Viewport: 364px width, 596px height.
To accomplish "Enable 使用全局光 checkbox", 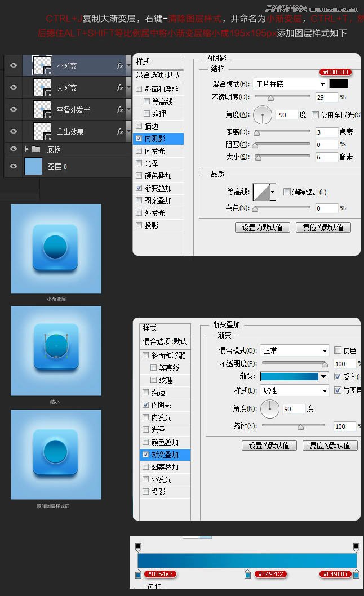I will tap(315, 115).
